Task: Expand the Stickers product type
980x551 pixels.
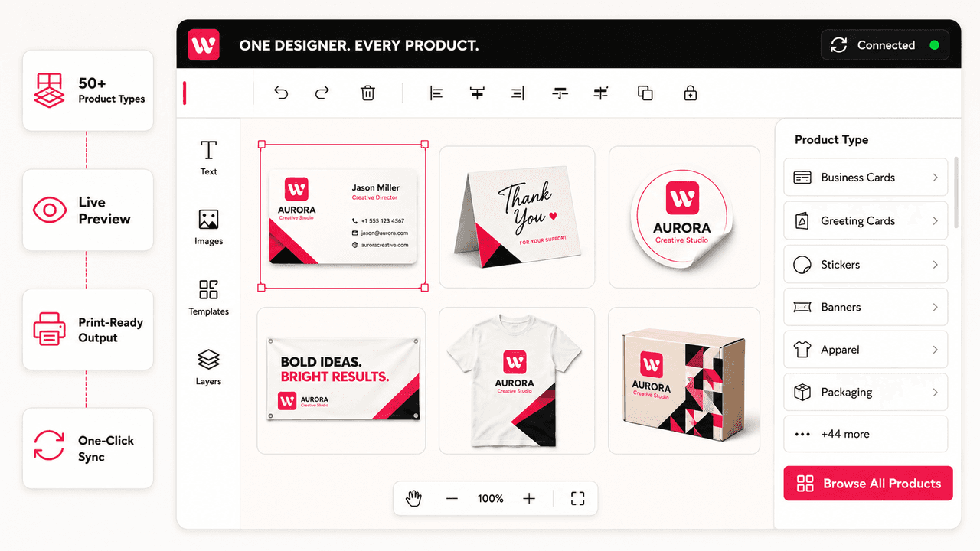Action: point(866,265)
